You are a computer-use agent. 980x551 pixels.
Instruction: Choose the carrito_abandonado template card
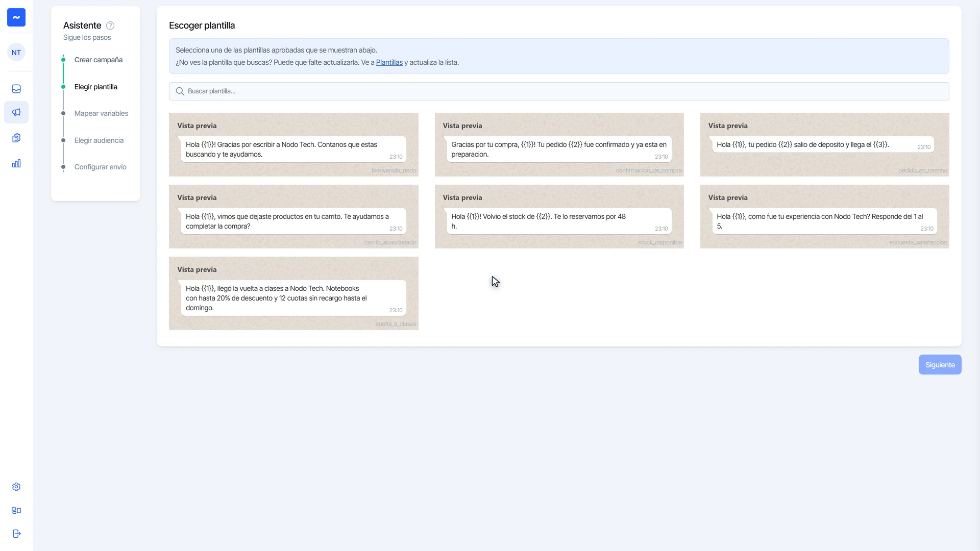[293, 217]
